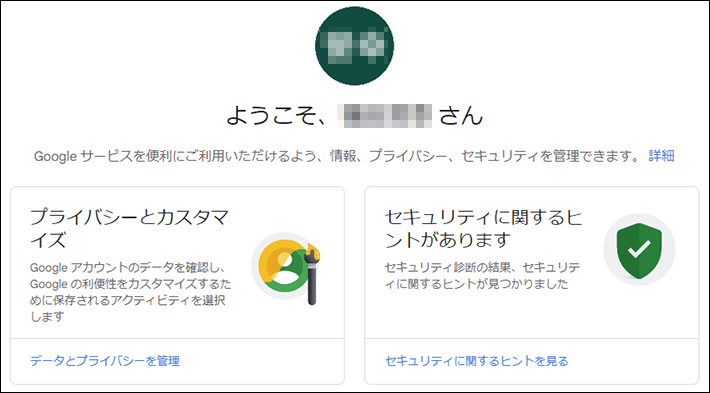Click the セキュリティに関するヒントがあります heading
The height and width of the screenshot is (393, 710).
coord(484,229)
